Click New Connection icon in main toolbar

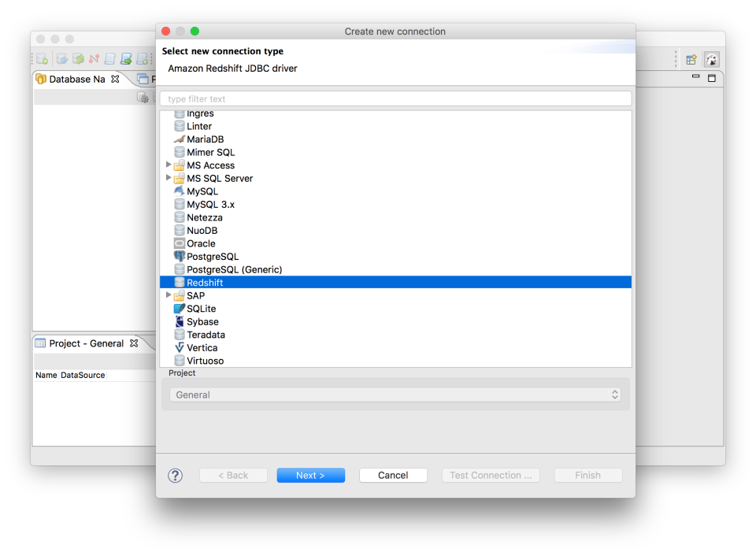[x=42, y=59]
